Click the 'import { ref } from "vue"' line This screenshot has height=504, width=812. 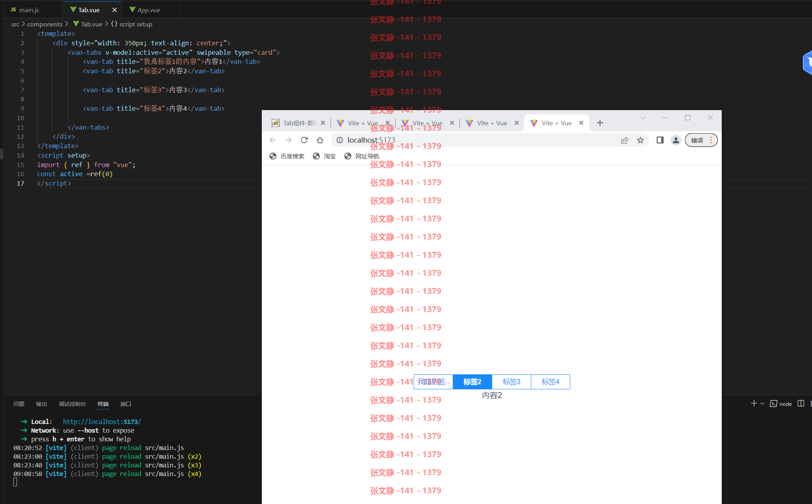[x=86, y=165]
